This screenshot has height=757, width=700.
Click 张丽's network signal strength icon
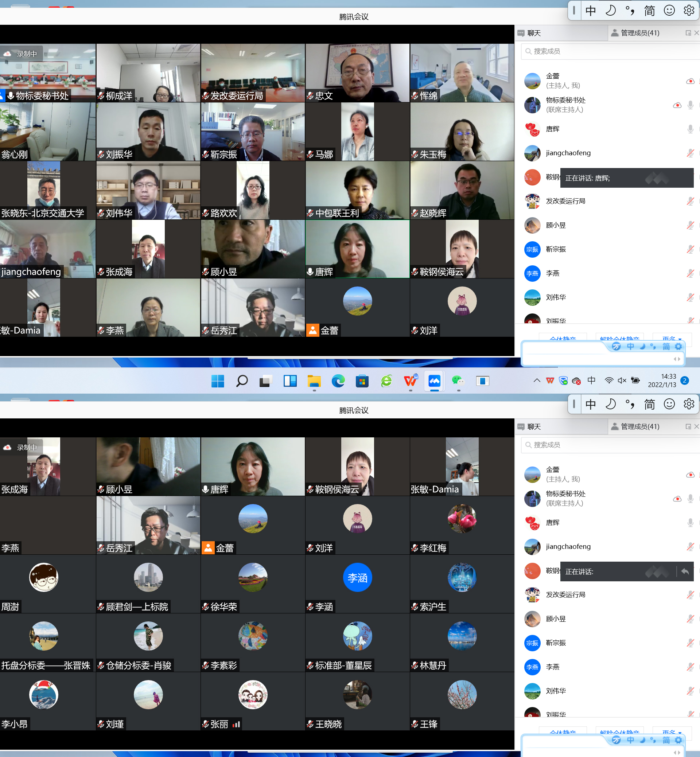[x=236, y=725]
